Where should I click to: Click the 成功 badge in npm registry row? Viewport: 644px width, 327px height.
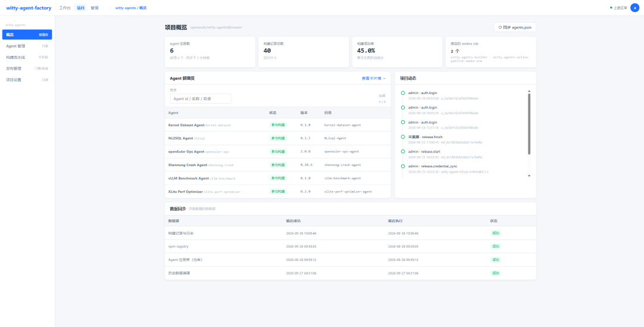496,247
